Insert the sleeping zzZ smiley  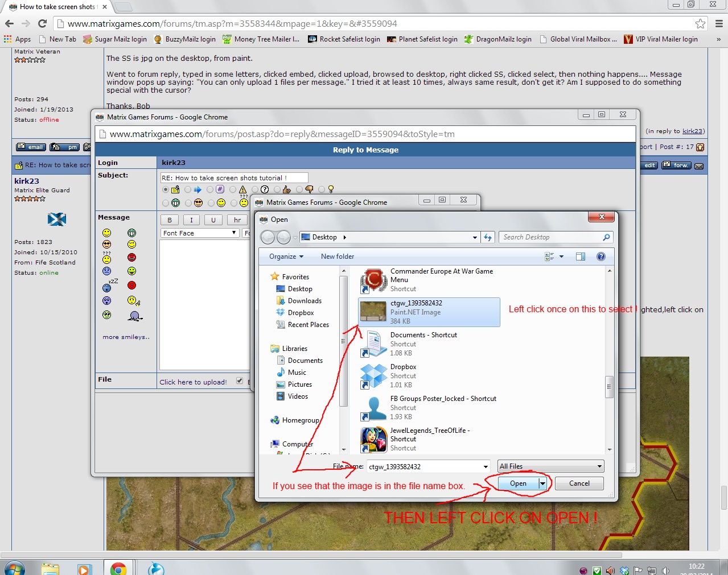(109, 285)
